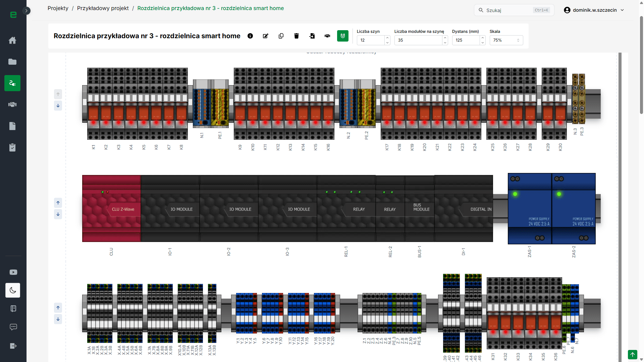The width and height of the screenshot is (644, 362).
Task: Select the DIGITAL IN module
Action: 464,208
